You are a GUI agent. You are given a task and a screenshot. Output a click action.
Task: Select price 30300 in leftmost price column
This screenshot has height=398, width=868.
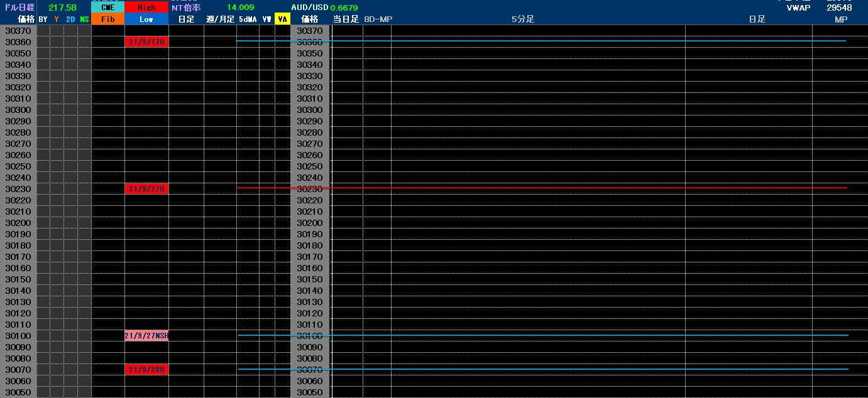(x=18, y=110)
